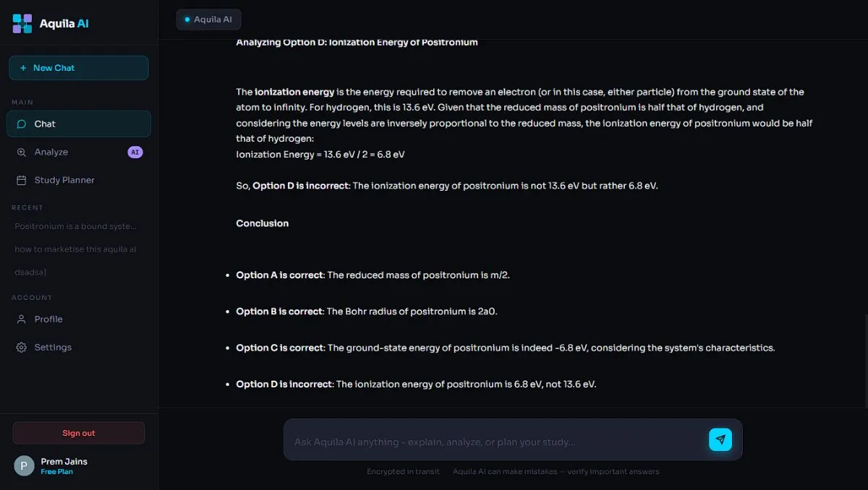Open the Analyze menu item
This screenshot has width=868, height=490.
pyautogui.click(x=79, y=152)
